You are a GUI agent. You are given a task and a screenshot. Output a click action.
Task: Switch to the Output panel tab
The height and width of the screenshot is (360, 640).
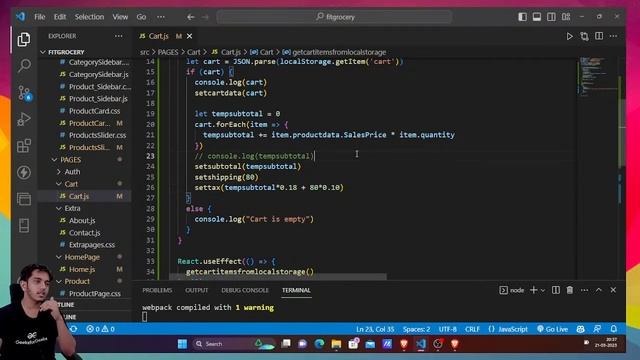point(196,290)
